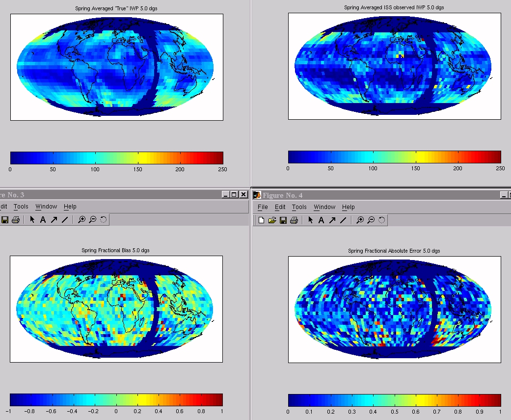Image resolution: width=511 pixels, height=420 pixels.
Task: Open the Tools menu in Figure No. 3
Action: [21, 207]
